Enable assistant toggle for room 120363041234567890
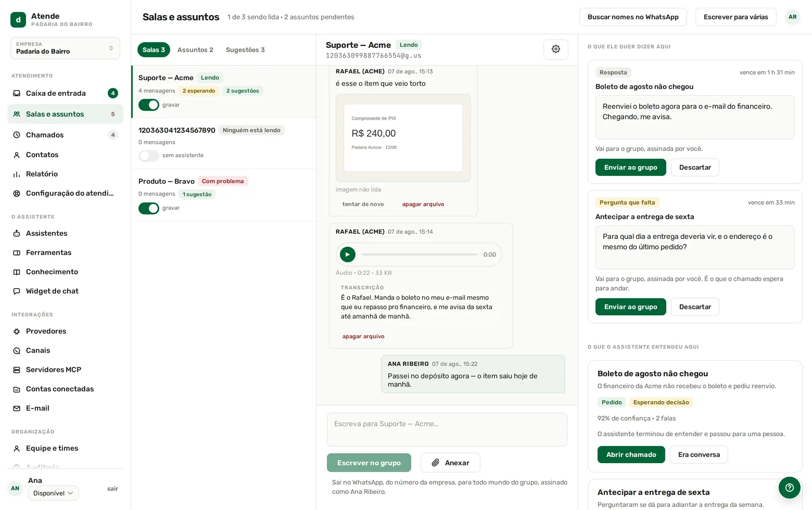 click(x=149, y=156)
